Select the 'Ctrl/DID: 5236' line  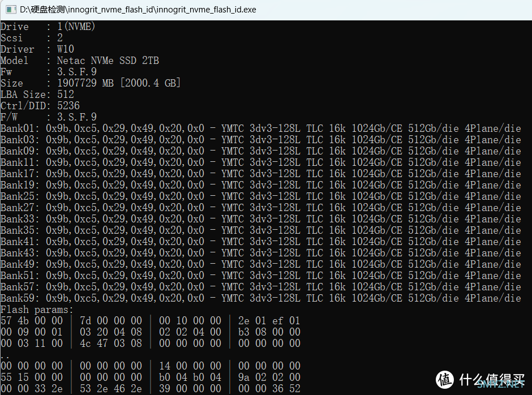pos(40,105)
